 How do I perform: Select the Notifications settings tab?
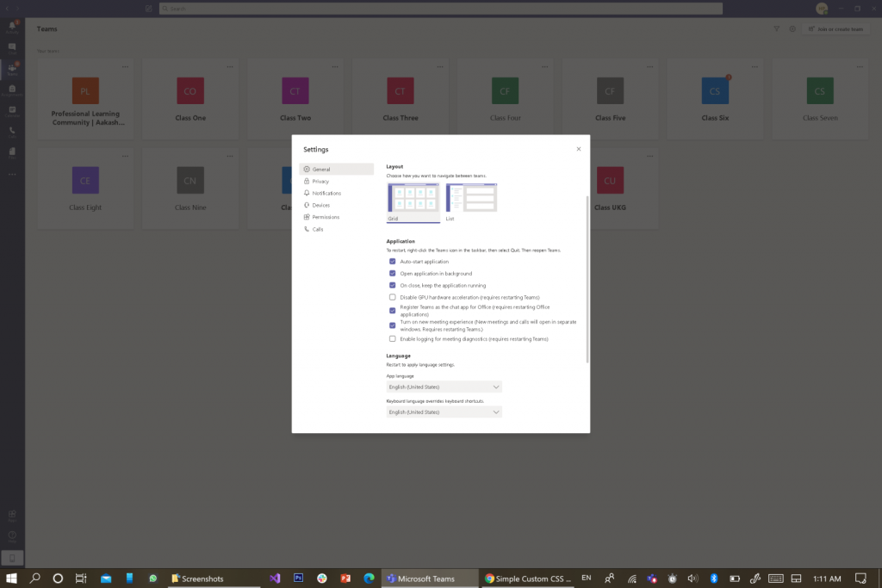(x=326, y=194)
